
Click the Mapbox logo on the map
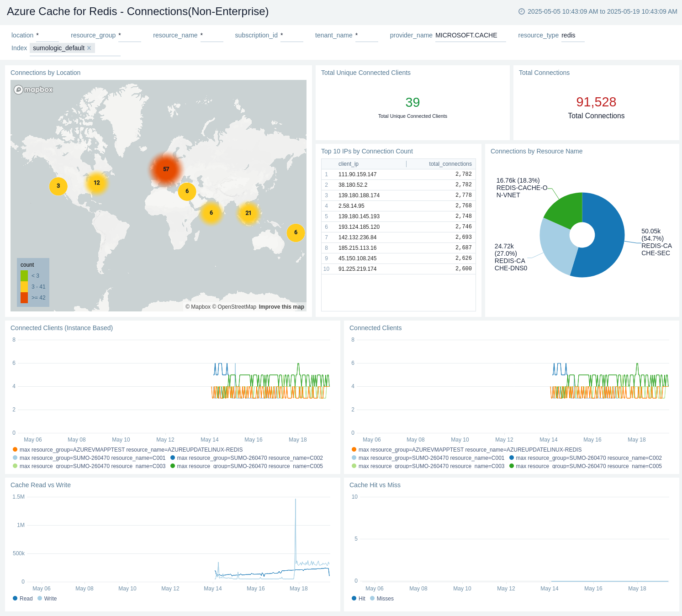(x=33, y=90)
